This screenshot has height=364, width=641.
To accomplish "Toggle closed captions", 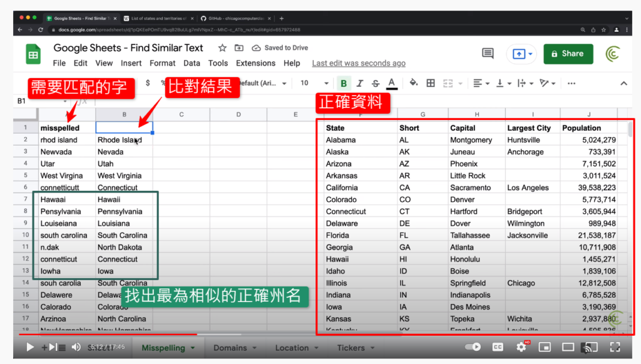I will click(x=498, y=347).
